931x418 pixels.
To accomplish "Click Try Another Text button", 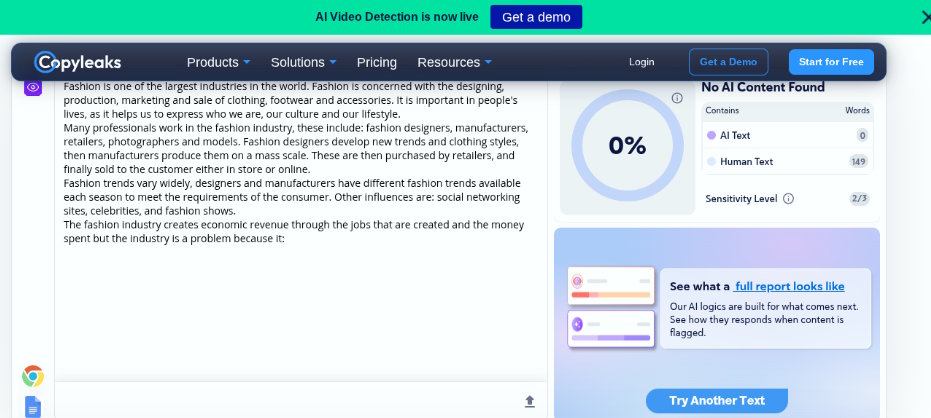I will click(x=717, y=401).
